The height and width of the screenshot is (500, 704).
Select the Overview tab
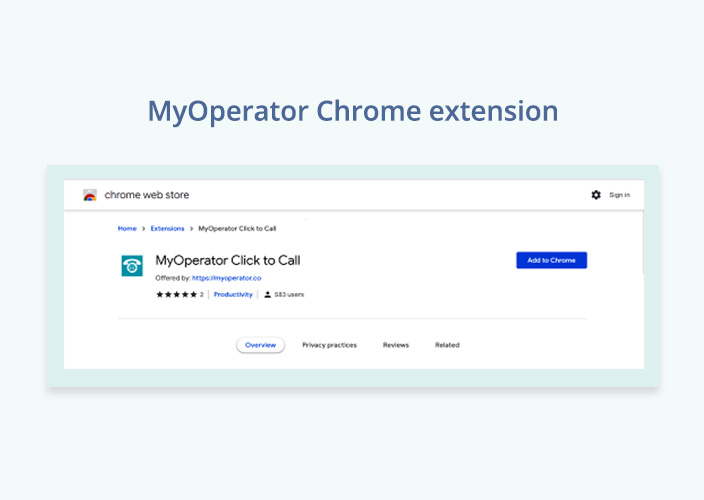coord(260,345)
